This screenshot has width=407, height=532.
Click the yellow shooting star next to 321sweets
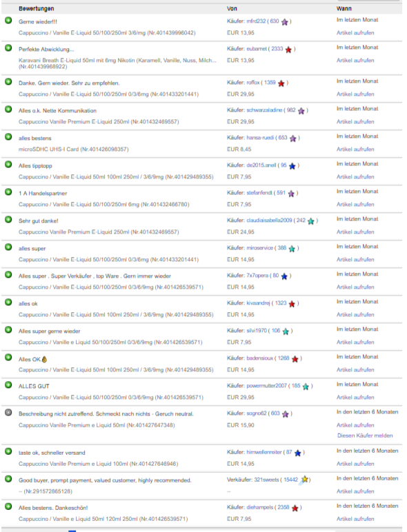click(x=304, y=480)
